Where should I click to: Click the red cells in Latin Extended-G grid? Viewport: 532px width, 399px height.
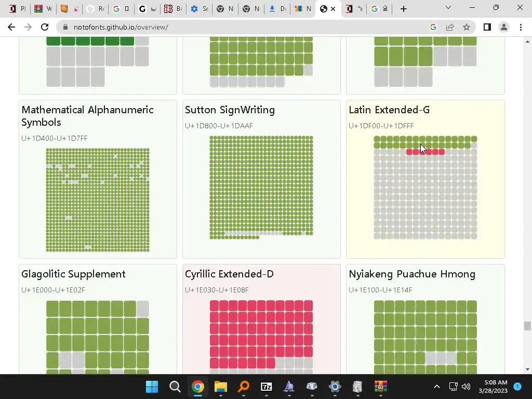(425, 152)
